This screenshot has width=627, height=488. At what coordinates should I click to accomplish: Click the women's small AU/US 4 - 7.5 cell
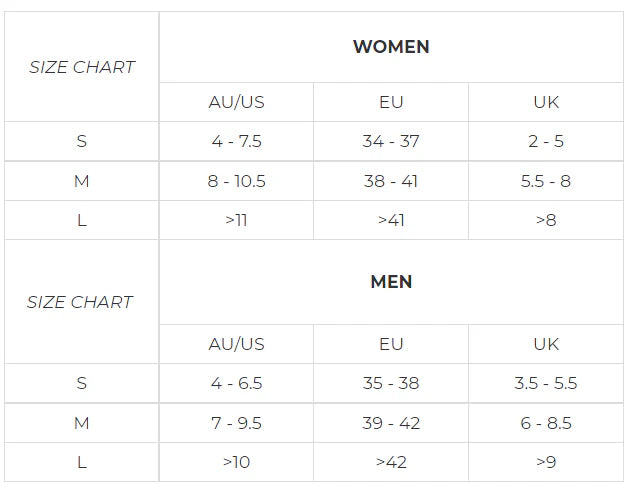[236, 141]
